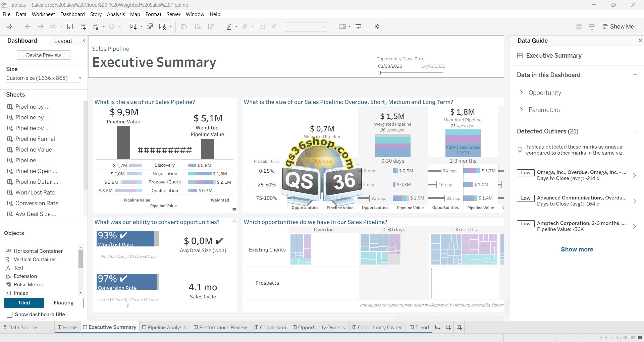Click the New Dashboard tab icon

coord(448,328)
